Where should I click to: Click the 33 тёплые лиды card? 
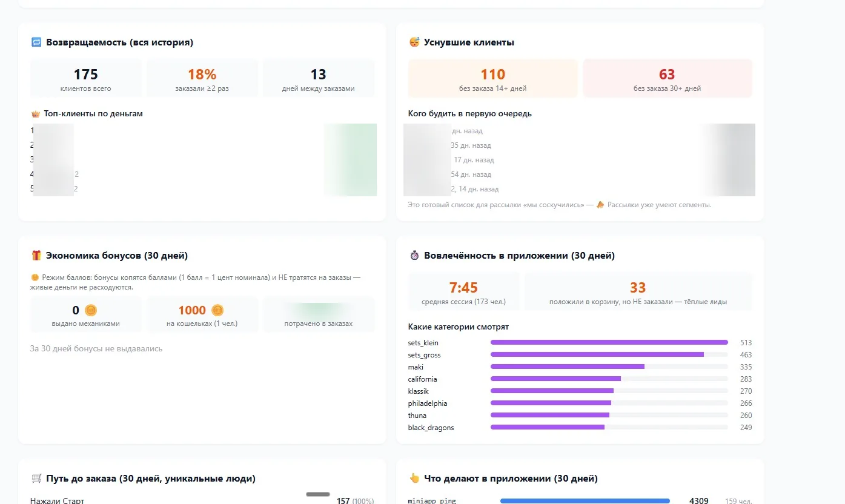click(x=638, y=292)
